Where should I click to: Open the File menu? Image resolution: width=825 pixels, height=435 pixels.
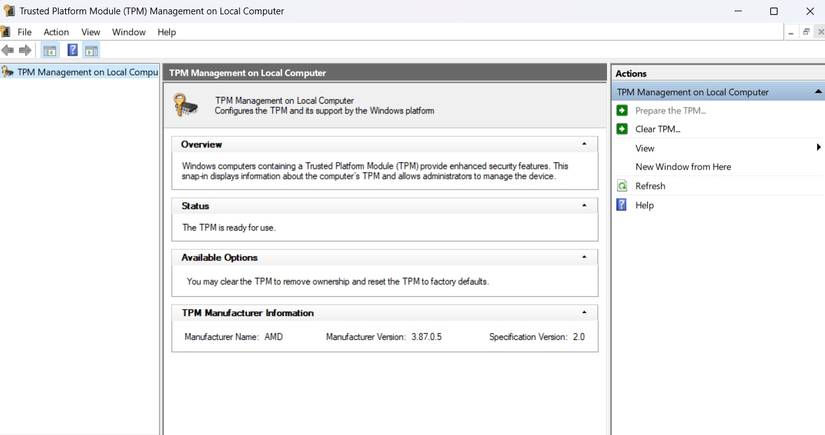click(x=24, y=32)
